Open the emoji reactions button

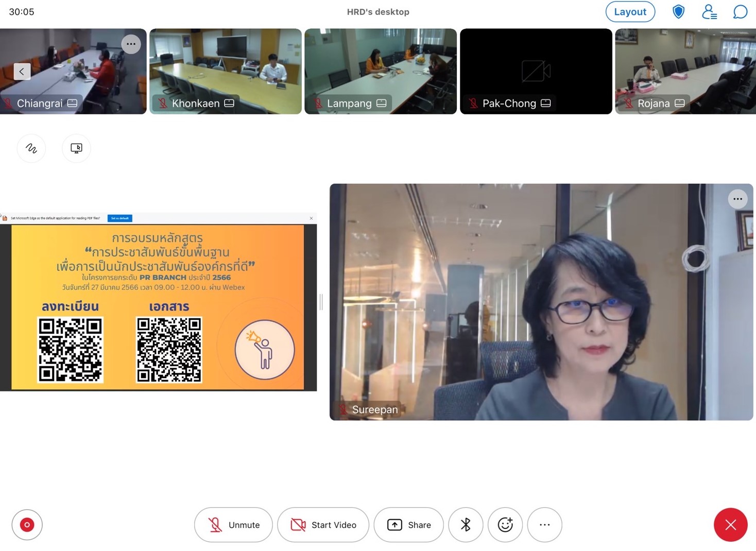point(505,525)
